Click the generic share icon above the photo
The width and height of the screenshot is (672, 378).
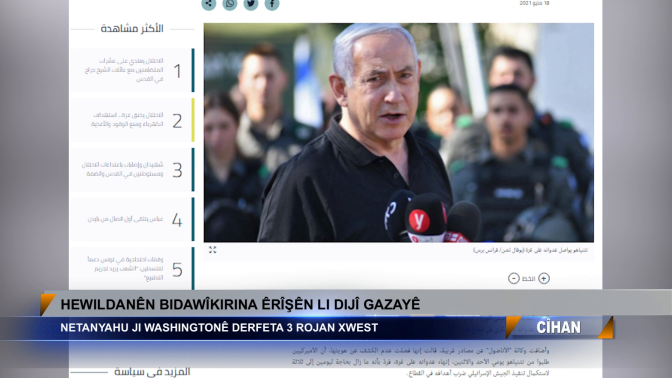point(209,4)
